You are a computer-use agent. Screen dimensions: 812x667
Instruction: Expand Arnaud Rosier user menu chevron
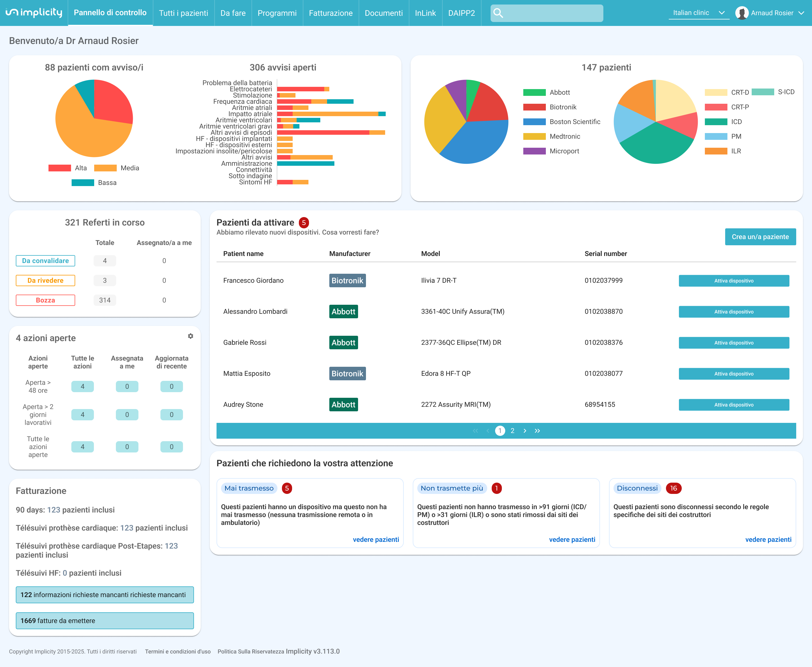coord(801,13)
